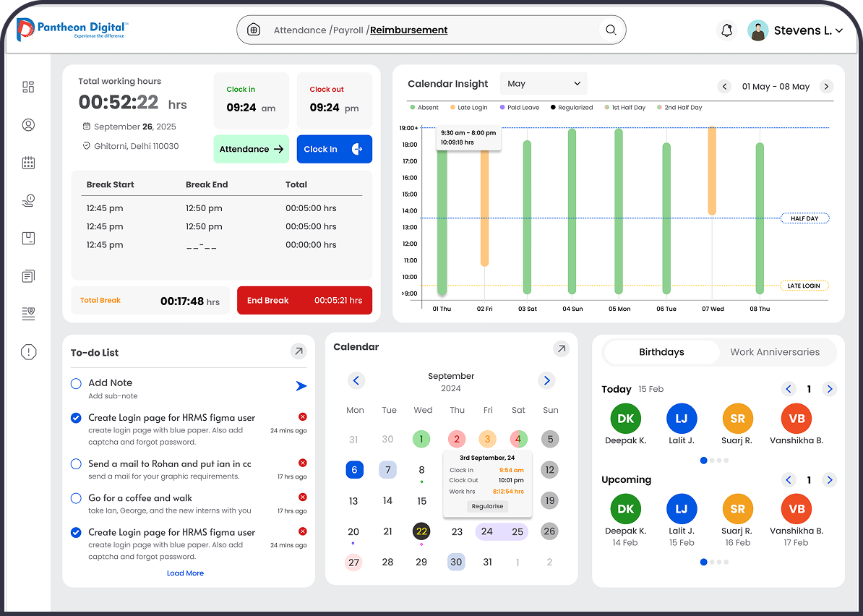Screen dimensions: 863x616
Task: Uncheck the first 'Create Login page' task
Action: 76,418
